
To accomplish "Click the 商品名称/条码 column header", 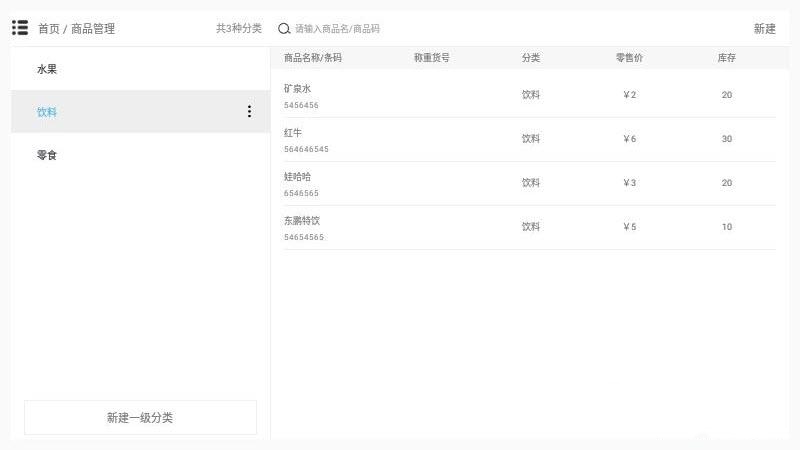I will [x=313, y=58].
